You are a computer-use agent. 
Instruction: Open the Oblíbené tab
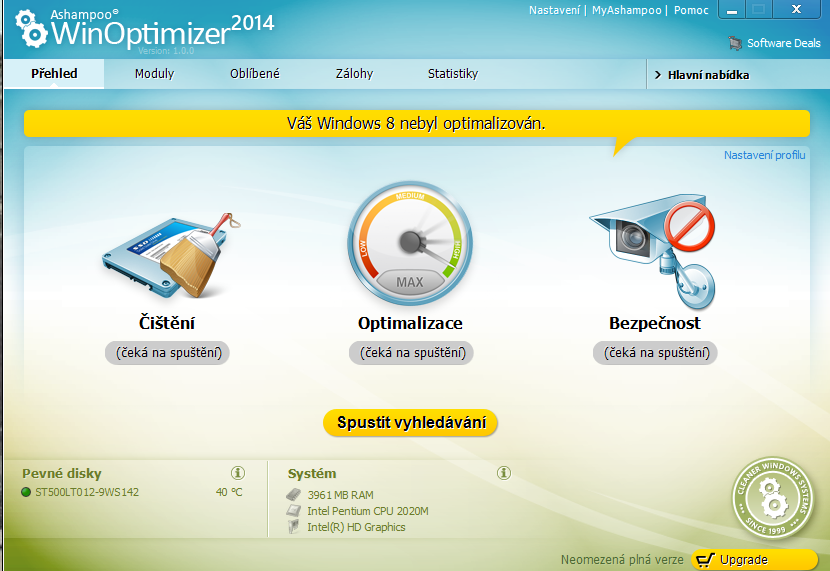click(254, 74)
